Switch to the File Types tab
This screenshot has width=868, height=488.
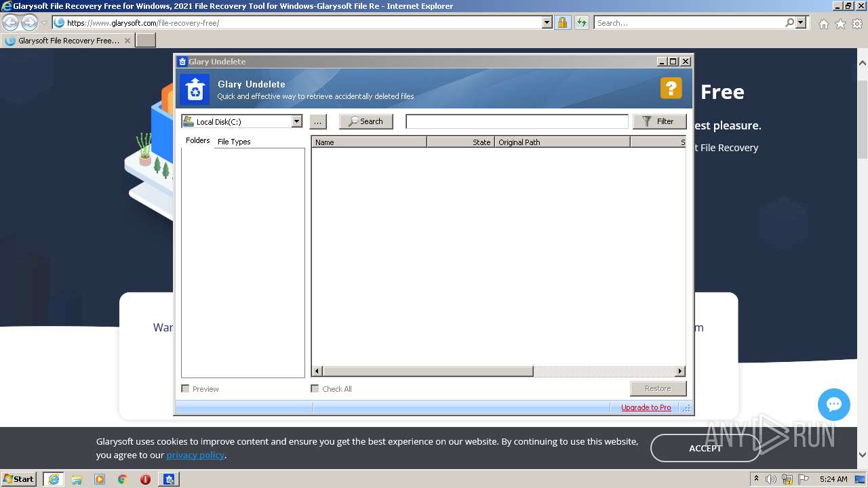[234, 142]
